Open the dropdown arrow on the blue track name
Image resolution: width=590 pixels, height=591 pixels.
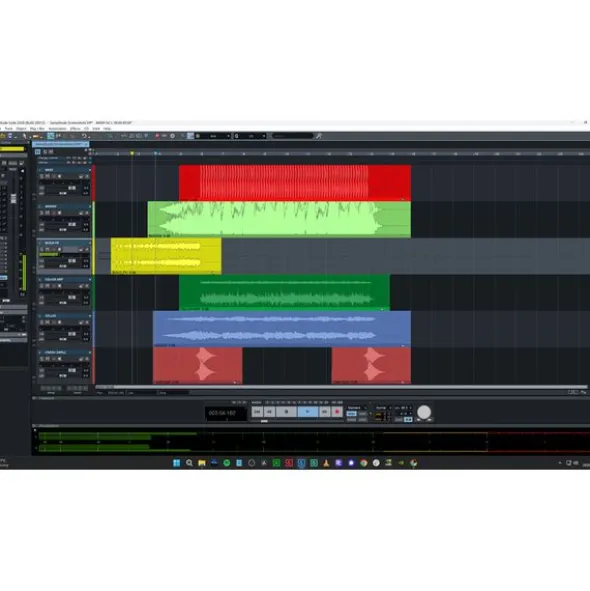point(90,316)
